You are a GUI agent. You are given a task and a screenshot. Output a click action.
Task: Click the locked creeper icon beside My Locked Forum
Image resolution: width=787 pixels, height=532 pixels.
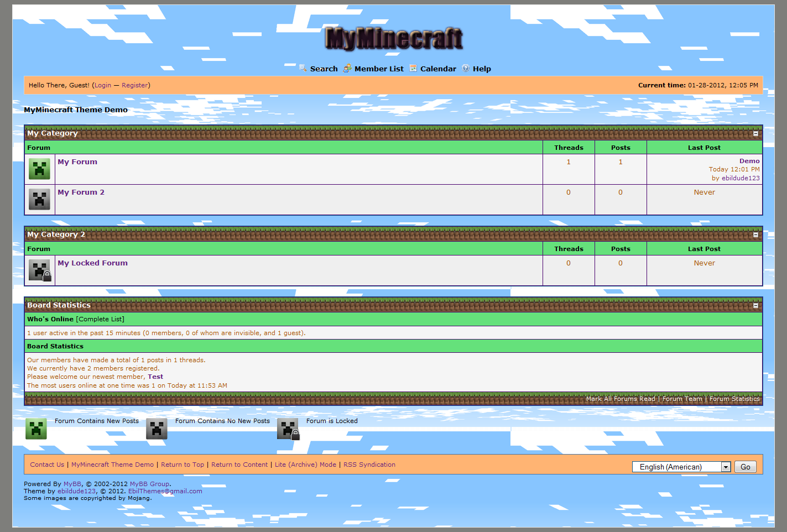point(40,270)
